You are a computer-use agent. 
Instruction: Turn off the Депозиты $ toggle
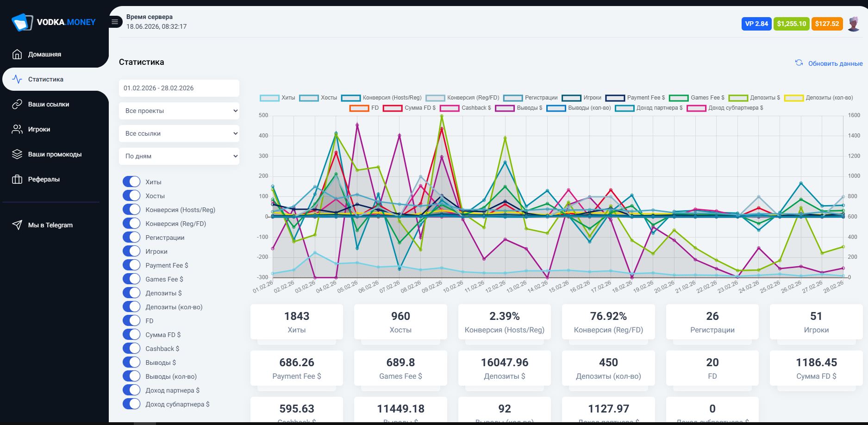[x=131, y=293]
